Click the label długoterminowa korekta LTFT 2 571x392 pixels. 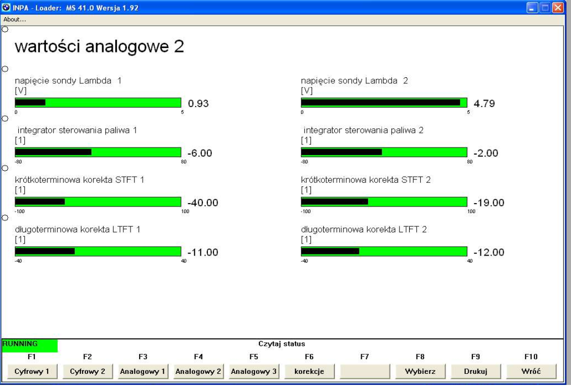click(x=364, y=229)
